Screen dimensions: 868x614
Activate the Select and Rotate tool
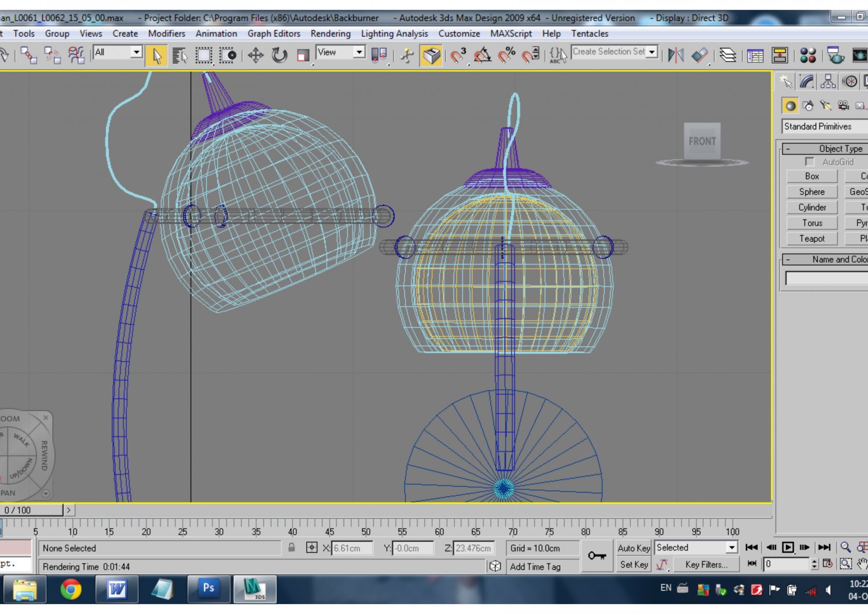(280, 55)
